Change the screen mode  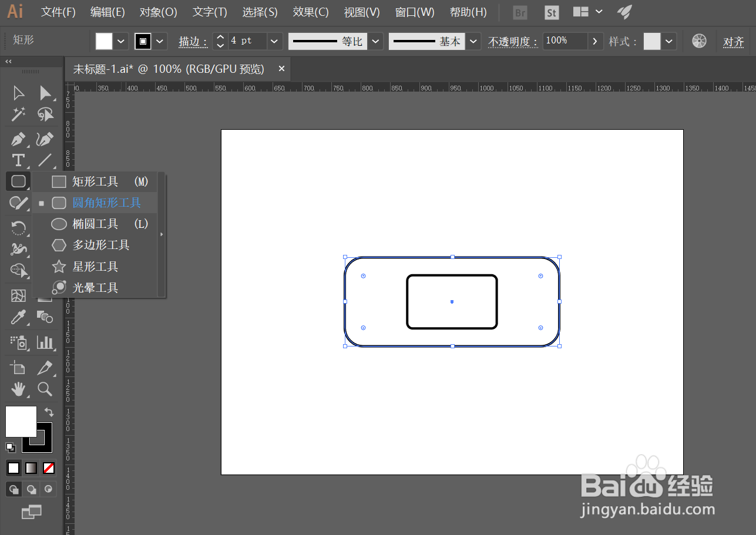point(31,512)
